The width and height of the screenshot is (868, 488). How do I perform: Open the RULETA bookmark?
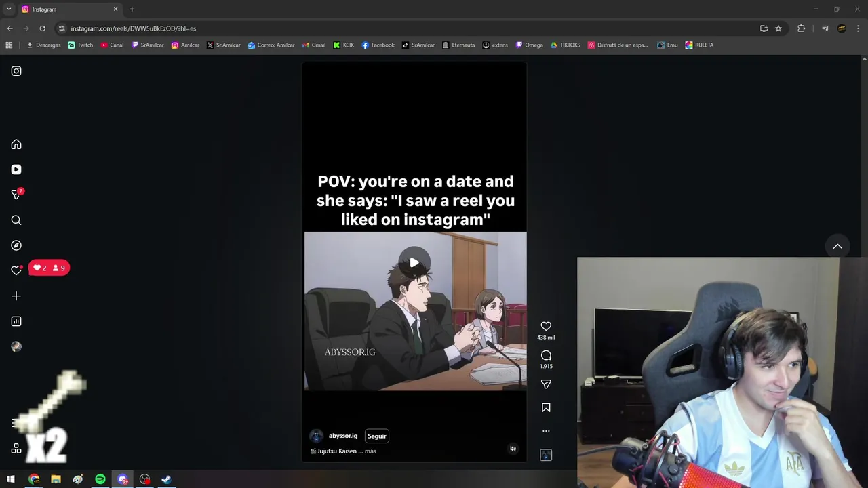pyautogui.click(x=700, y=45)
